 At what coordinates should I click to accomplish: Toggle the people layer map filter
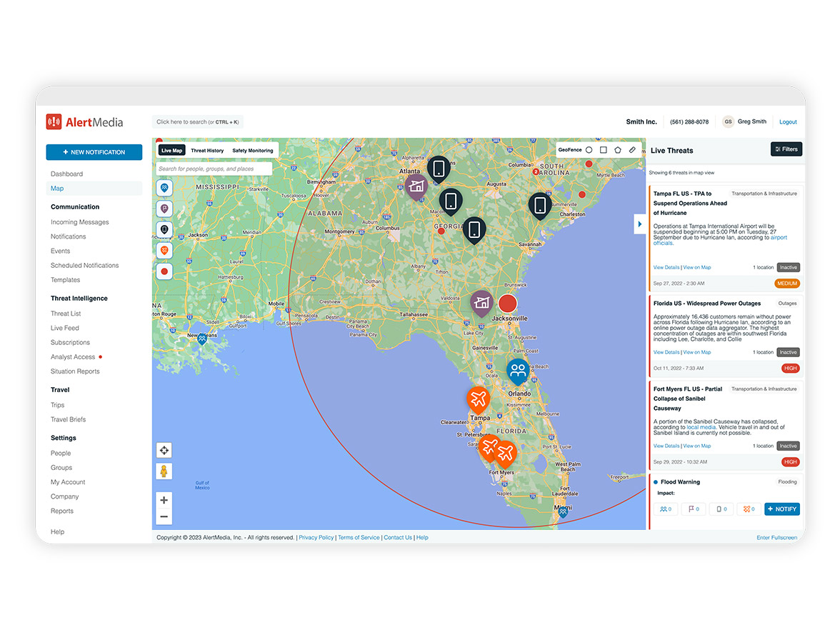(164, 188)
